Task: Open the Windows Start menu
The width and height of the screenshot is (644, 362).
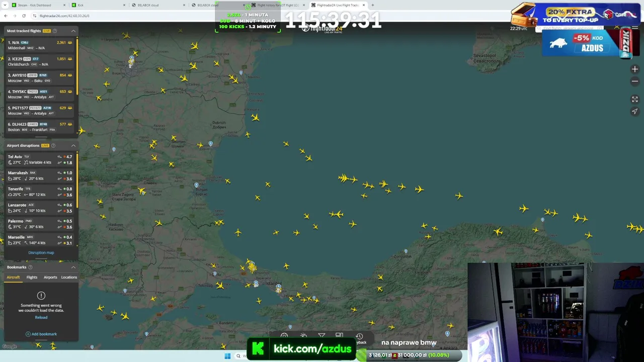Action: [227, 356]
